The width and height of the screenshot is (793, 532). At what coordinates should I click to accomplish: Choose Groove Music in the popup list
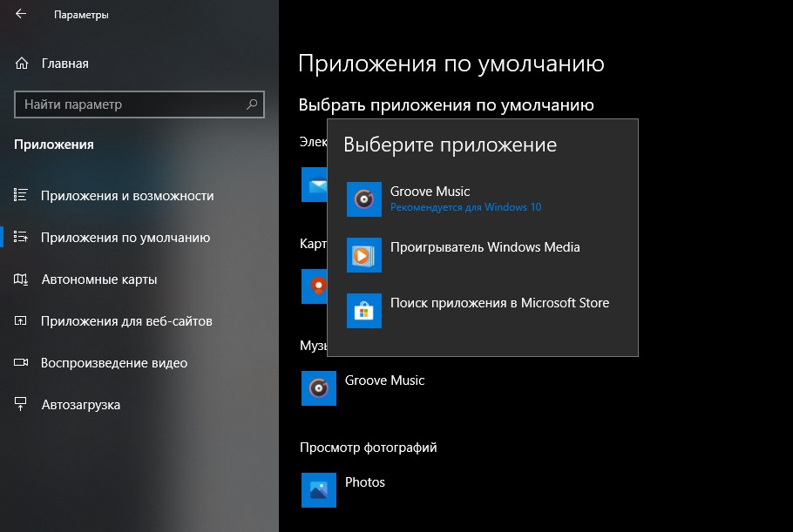point(430,192)
